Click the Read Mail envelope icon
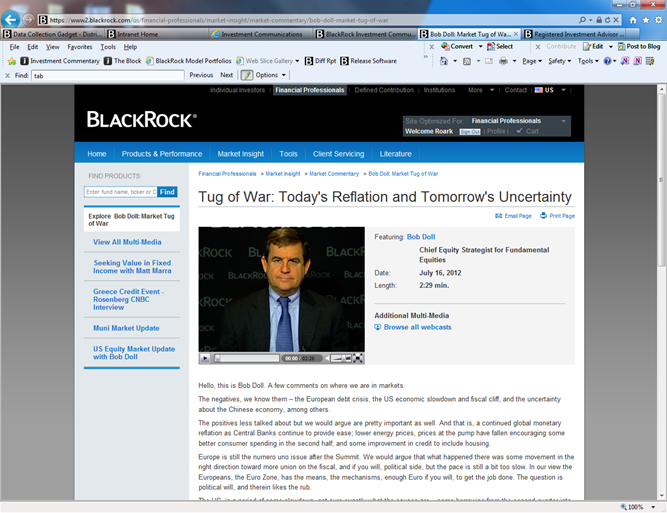The height and width of the screenshot is (513, 667). (x=489, y=61)
